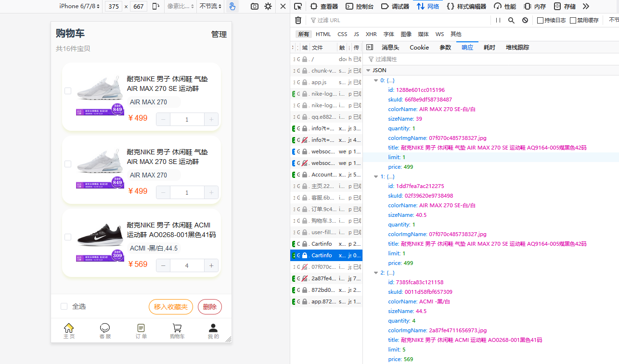Pause network recording
The image size is (619, 364).
click(498, 20)
